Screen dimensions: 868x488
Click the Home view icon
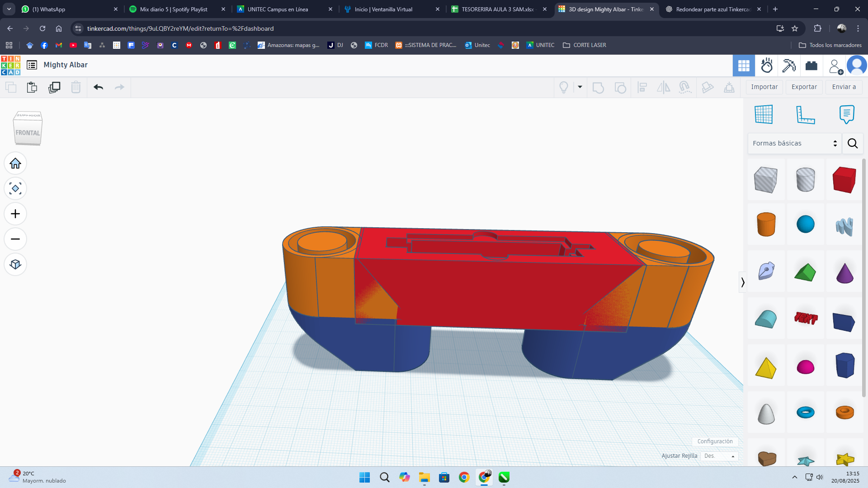pos(15,163)
